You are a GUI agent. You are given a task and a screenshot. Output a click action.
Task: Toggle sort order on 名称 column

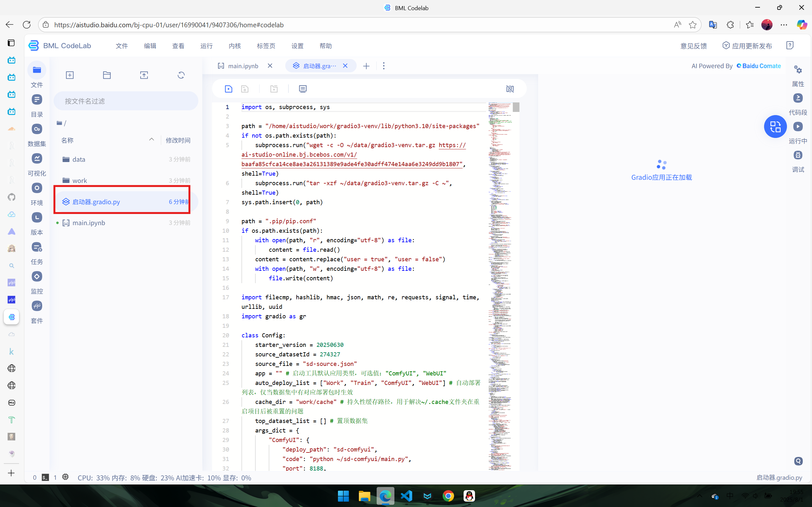152,140
